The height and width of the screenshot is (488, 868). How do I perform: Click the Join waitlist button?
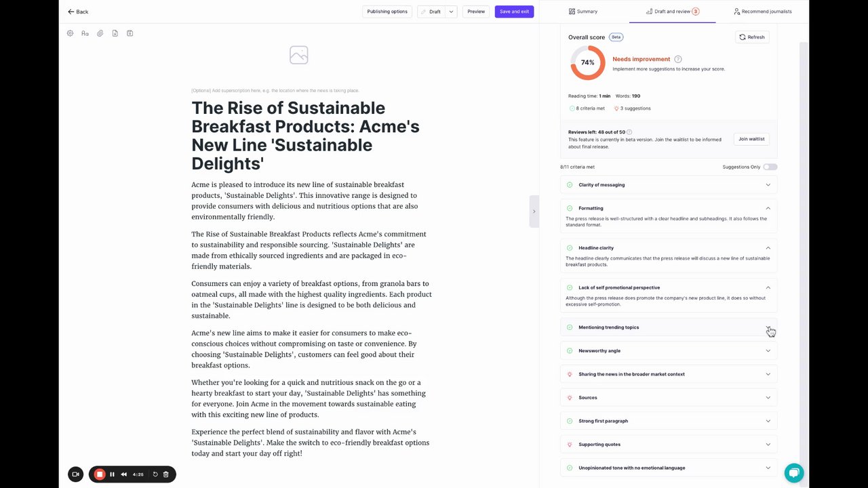(751, 139)
